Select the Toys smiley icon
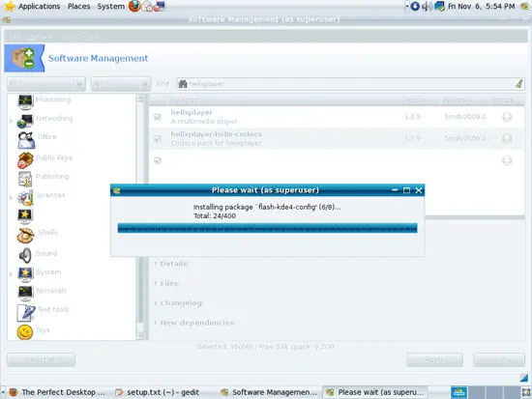 tap(25, 332)
